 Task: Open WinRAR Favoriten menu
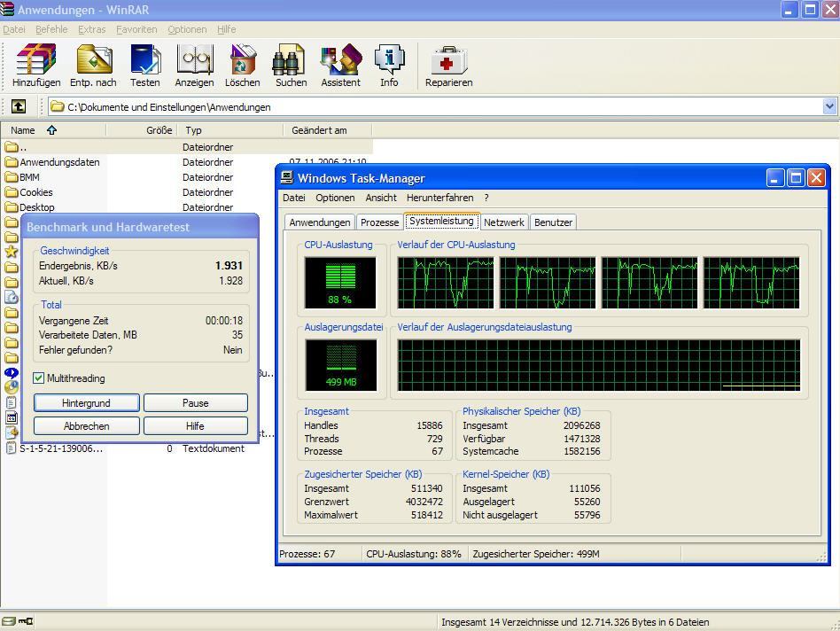tap(136, 29)
